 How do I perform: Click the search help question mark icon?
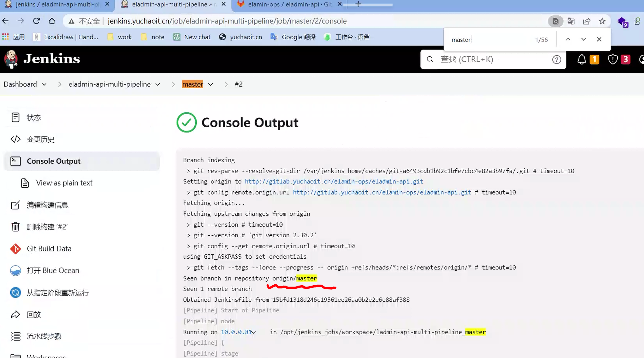[557, 60]
